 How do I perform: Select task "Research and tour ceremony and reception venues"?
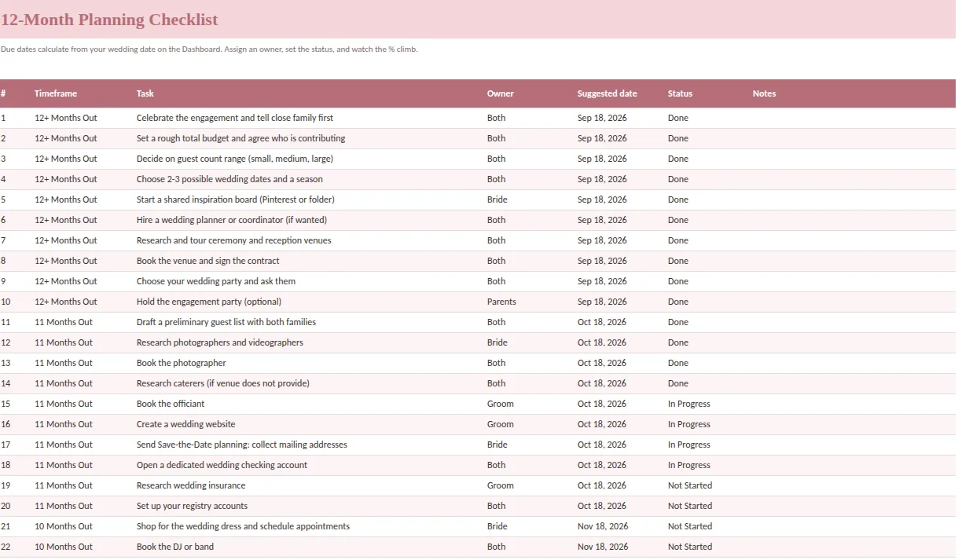[234, 240]
